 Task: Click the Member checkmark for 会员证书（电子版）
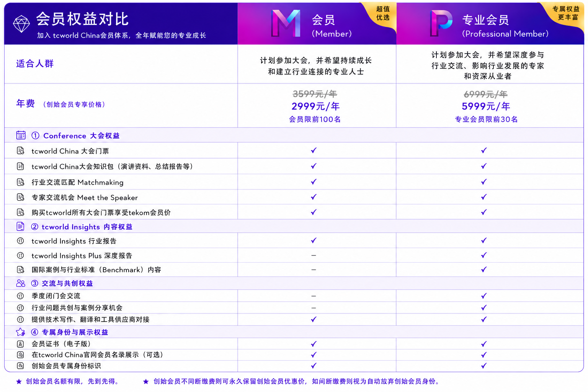click(x=314, y=344)
